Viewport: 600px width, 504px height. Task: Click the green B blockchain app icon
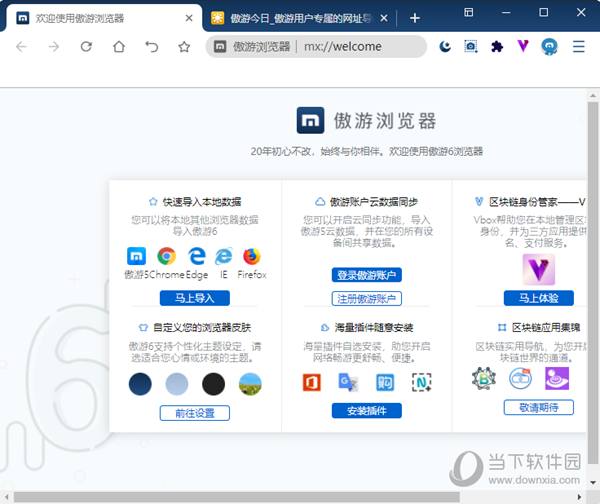click(484, 378)
